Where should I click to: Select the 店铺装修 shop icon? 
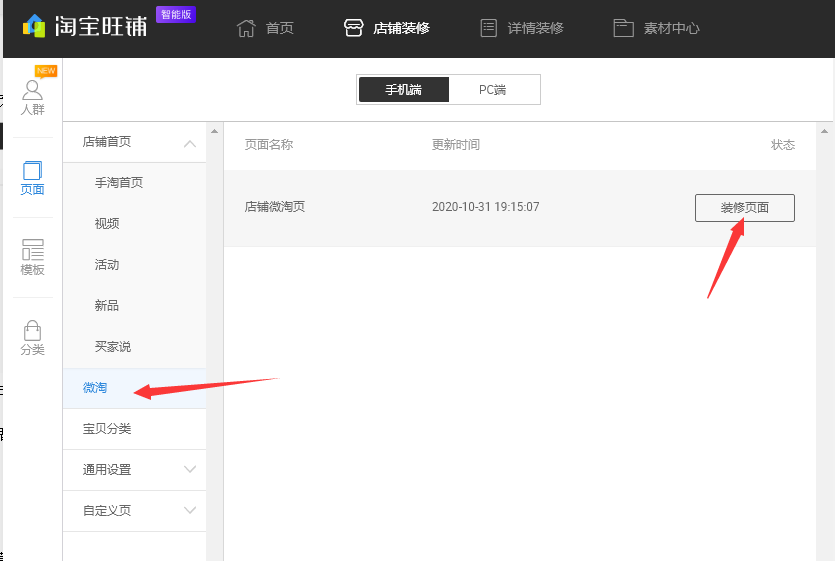[353, 28]
